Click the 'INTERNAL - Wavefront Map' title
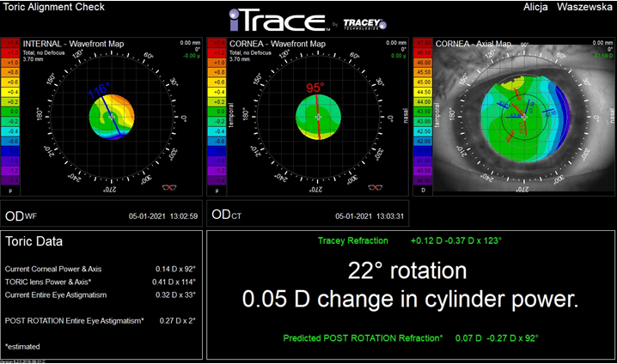This screenshot has height=364, width=617. (x=73, y=44)
